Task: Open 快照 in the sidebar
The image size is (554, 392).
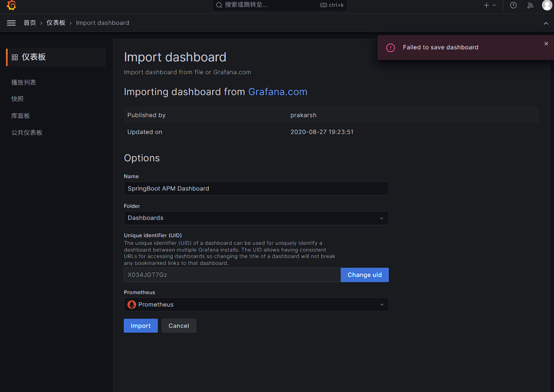Action: 17,99
